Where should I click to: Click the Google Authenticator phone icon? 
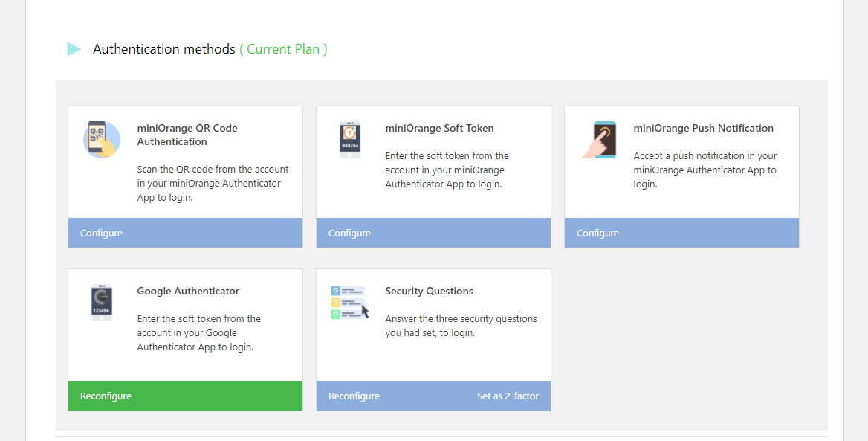coord(102,302)
